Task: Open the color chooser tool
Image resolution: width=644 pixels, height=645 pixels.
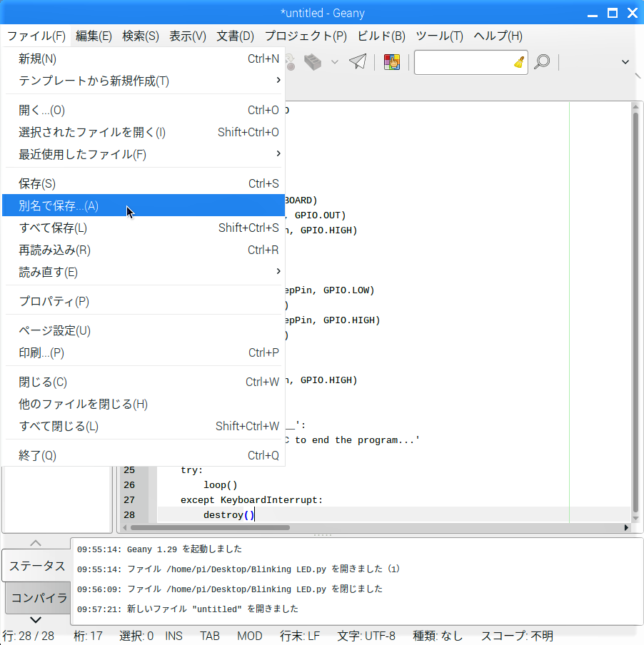Action: point(392,62)
